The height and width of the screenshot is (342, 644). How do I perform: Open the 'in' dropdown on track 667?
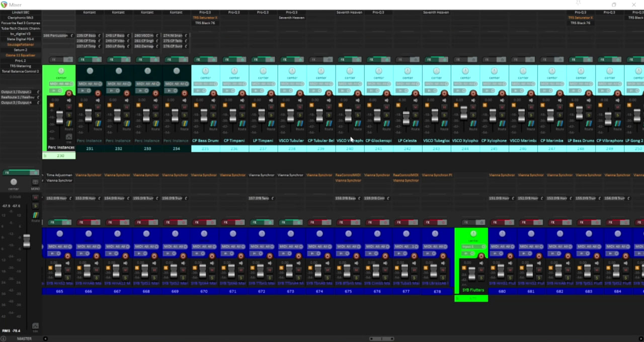pos(112,253)
